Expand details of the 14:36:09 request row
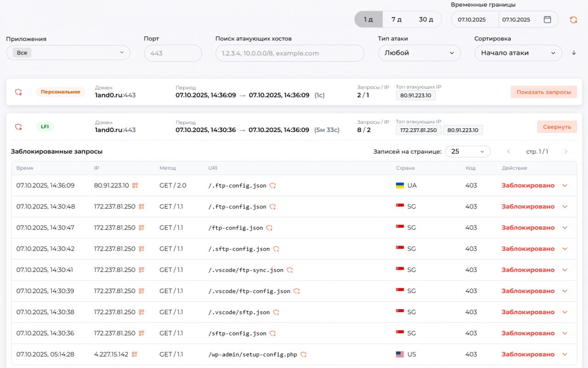This screenshot has width=588, height=368. 565,186
